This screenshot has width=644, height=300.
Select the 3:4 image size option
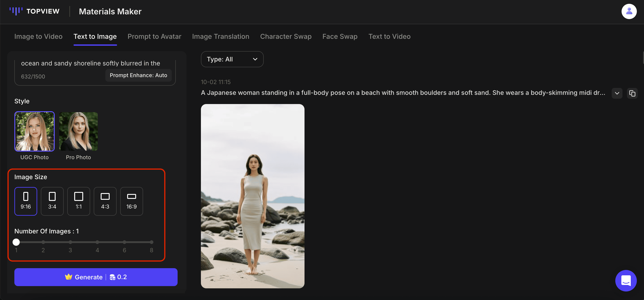52,201
